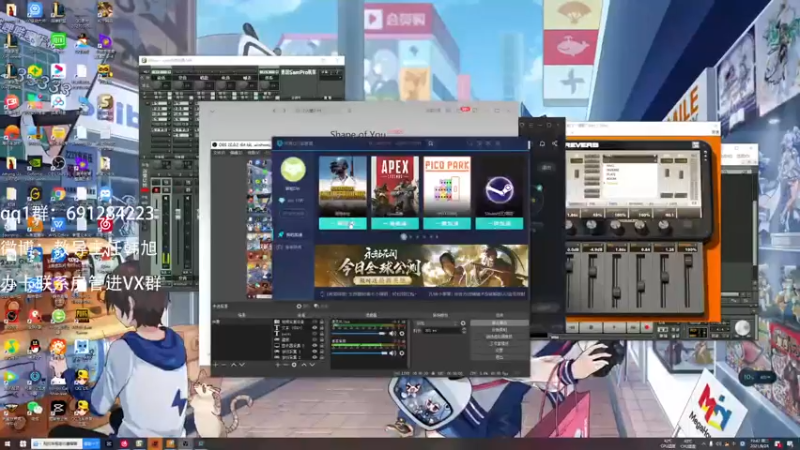Screen dimensions: 800x450
Task: Open the scene transition type dropdown
Action: [436, 323]
